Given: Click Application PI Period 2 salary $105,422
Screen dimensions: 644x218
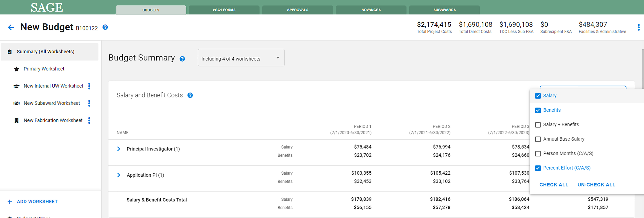Looking at the screenshot, I should (x=440, y=173).
